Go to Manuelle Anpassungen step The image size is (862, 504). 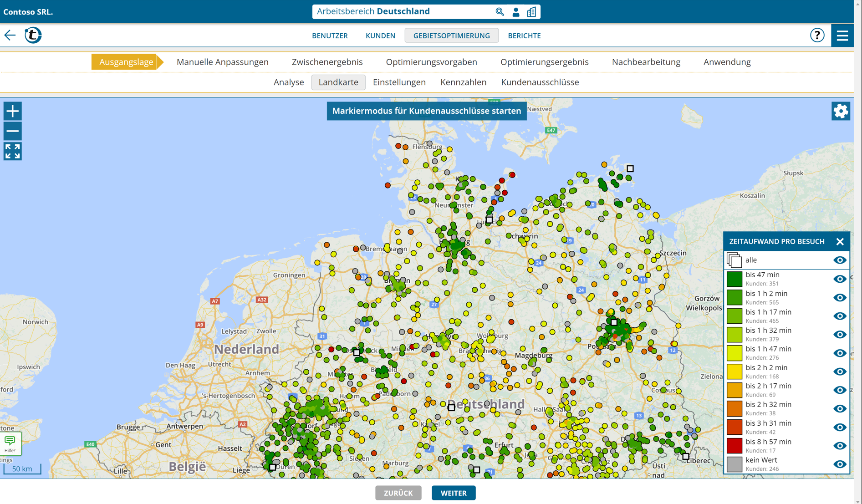(222, 62)
